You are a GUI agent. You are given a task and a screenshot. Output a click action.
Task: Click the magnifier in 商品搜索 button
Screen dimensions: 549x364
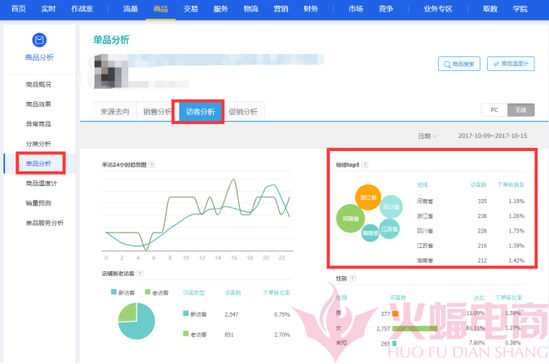(x=447, y=64)
